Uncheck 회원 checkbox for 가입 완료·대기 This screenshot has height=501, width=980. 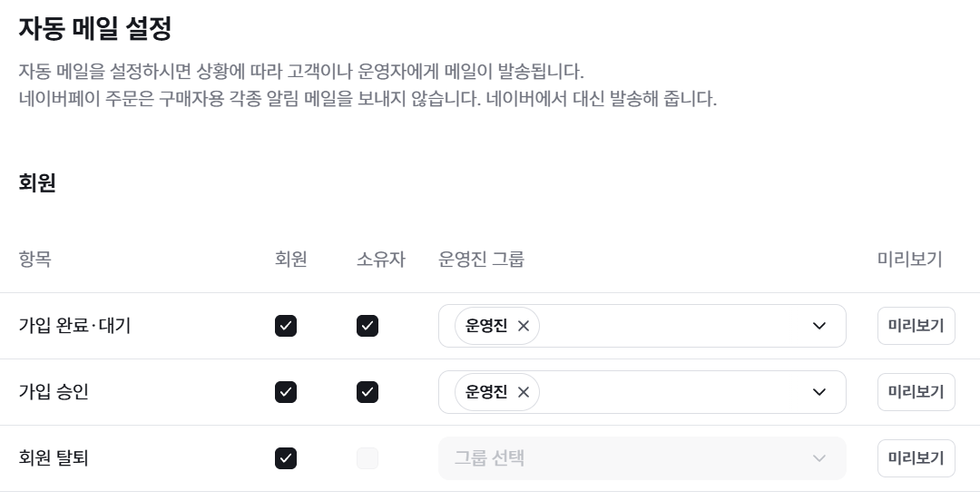tap(286, 326)
